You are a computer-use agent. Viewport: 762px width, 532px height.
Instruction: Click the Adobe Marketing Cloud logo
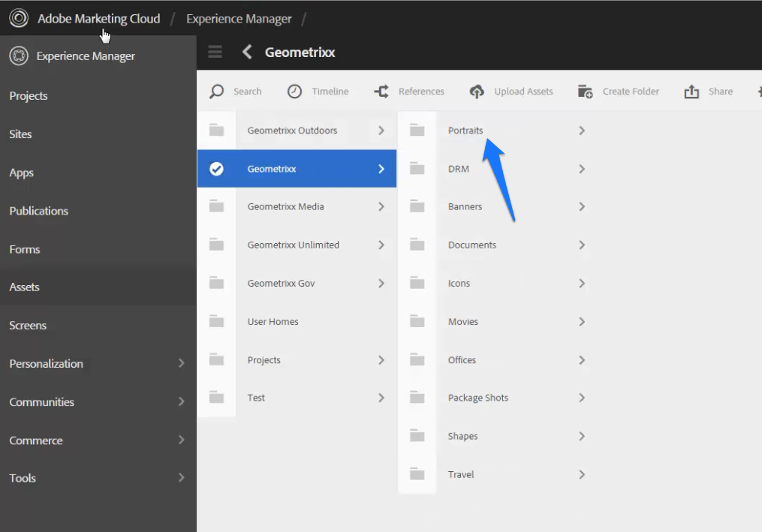(x=18, y=17)
